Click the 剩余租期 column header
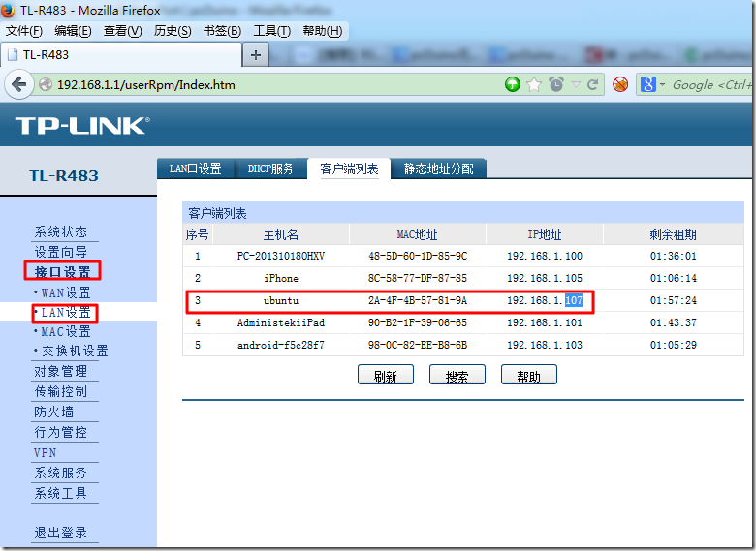 (x=673, y=234)
